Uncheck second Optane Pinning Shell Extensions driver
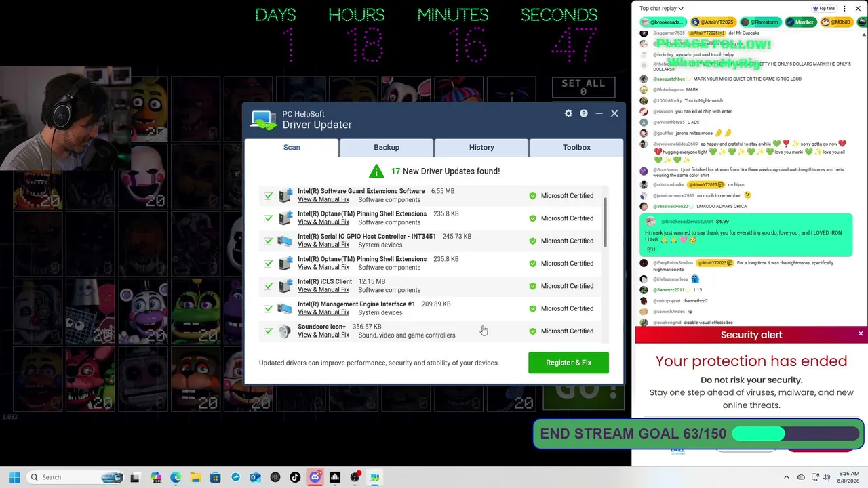868x488 pixels. [269, 264]
